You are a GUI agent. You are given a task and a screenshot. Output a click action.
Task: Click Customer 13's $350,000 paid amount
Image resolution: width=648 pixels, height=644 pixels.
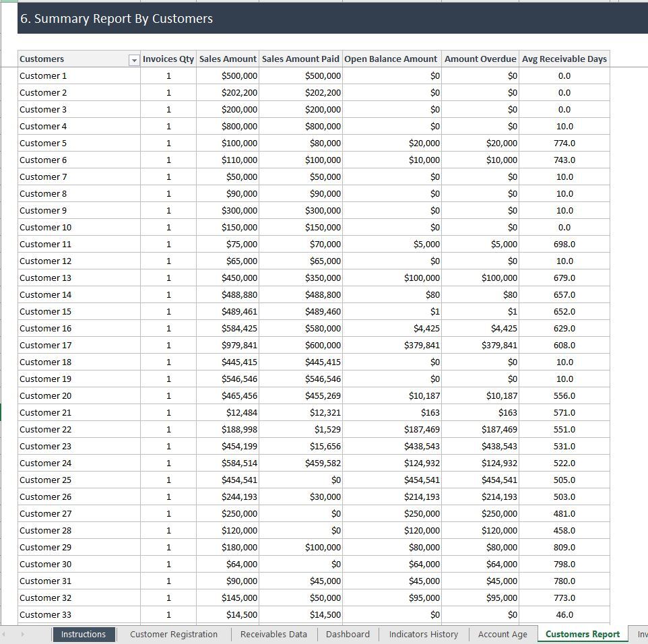pos(300,278)
